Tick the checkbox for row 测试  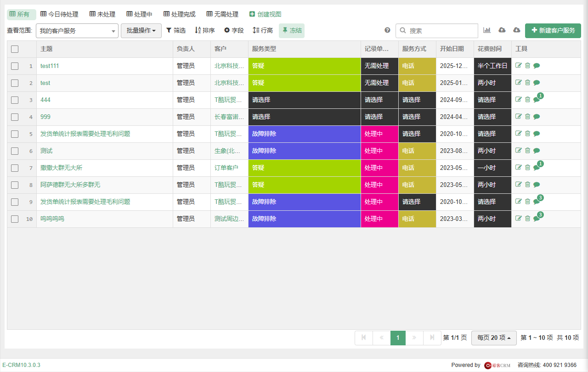click(15, 151)
